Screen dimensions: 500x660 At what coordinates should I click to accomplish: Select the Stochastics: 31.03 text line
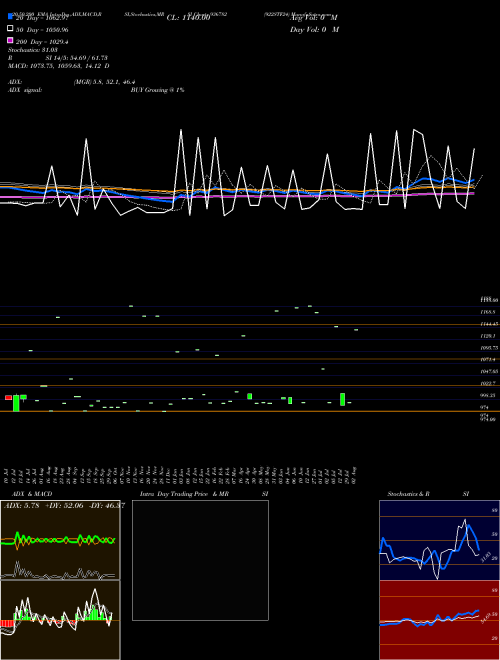pos(33,50)
